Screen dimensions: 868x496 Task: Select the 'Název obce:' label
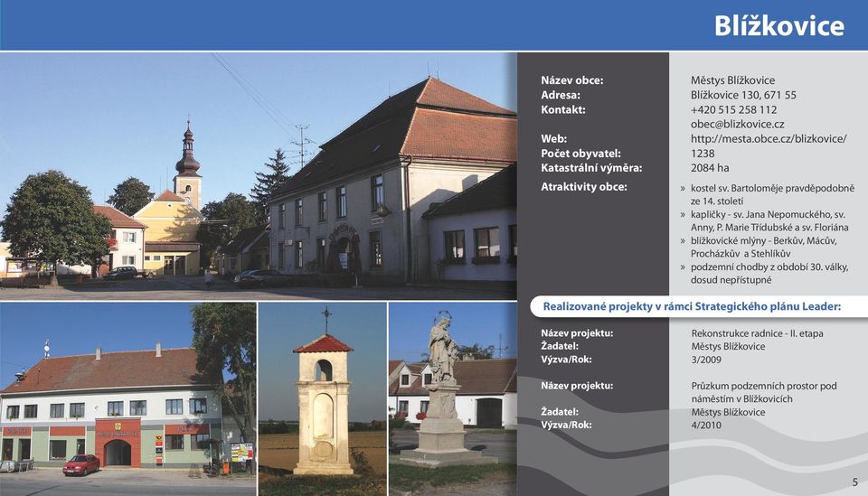tap(571, 80)
